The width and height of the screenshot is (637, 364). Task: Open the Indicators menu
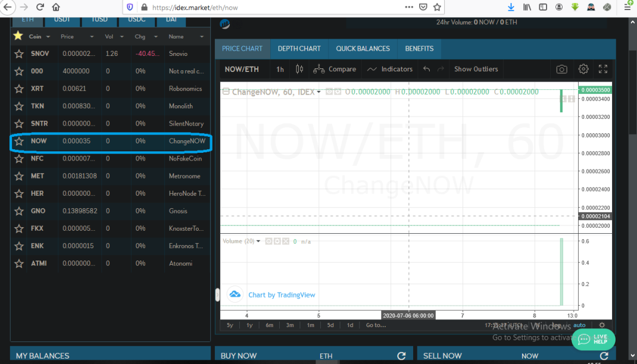389,69
